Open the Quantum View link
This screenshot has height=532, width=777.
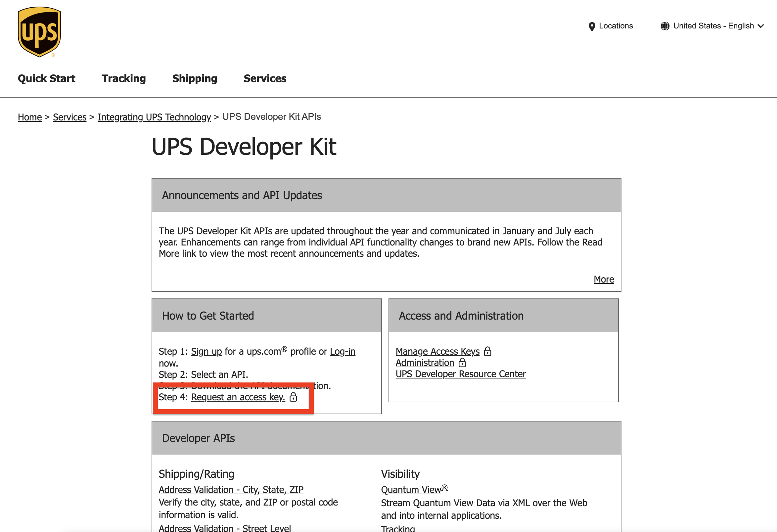coord(414,489)
